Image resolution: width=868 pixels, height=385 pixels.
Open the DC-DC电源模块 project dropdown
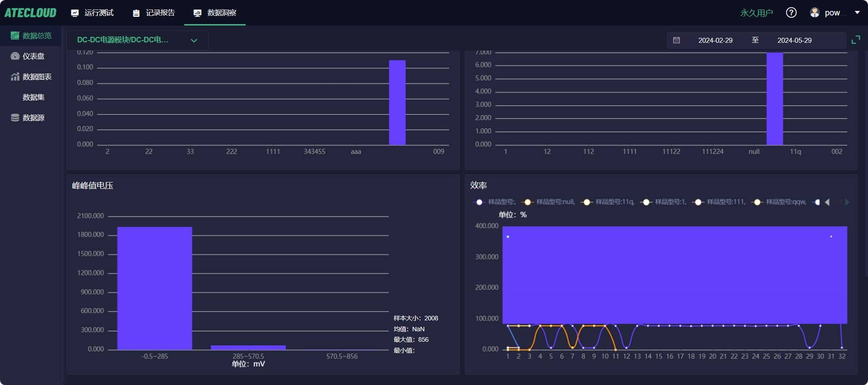pos(137,40)
